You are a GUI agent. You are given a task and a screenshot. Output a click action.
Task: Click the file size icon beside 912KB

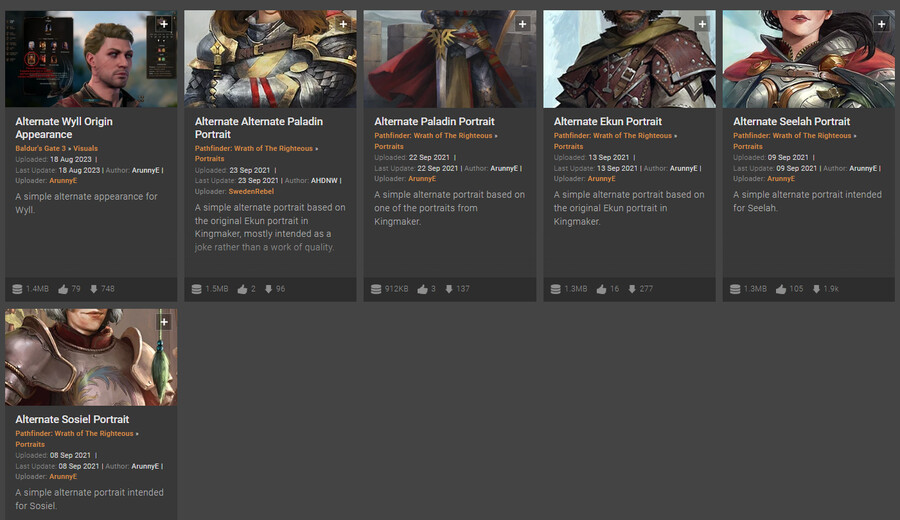pyautogui.click(x=376, y=289)
